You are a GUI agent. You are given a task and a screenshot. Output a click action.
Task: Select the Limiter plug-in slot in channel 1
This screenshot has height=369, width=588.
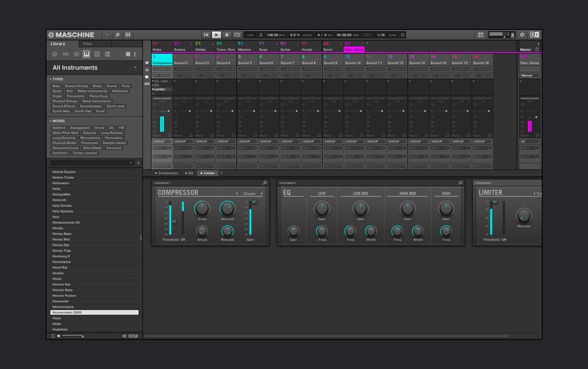162,89
